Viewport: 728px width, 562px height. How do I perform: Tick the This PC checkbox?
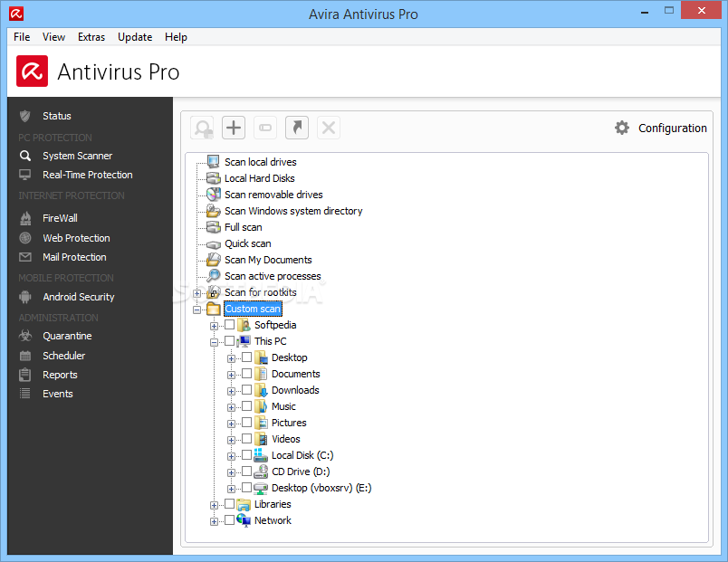[230, 341]
